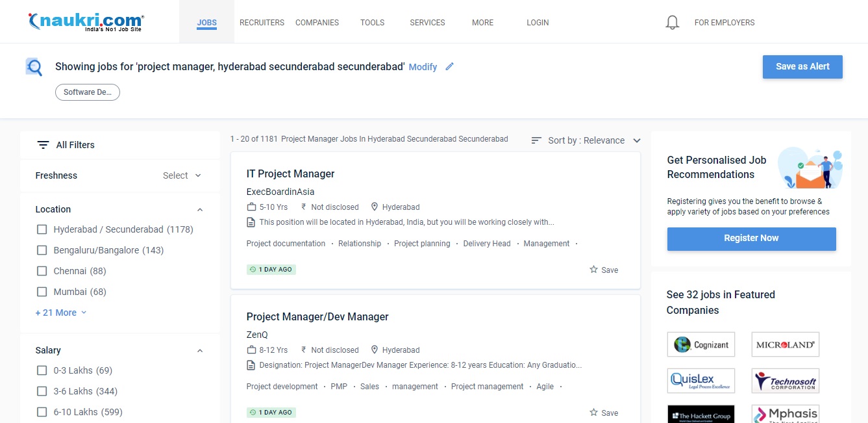
Task: Tick the Bengaluru/Bangalore location checkbox
Action: [x=42, y=250]
